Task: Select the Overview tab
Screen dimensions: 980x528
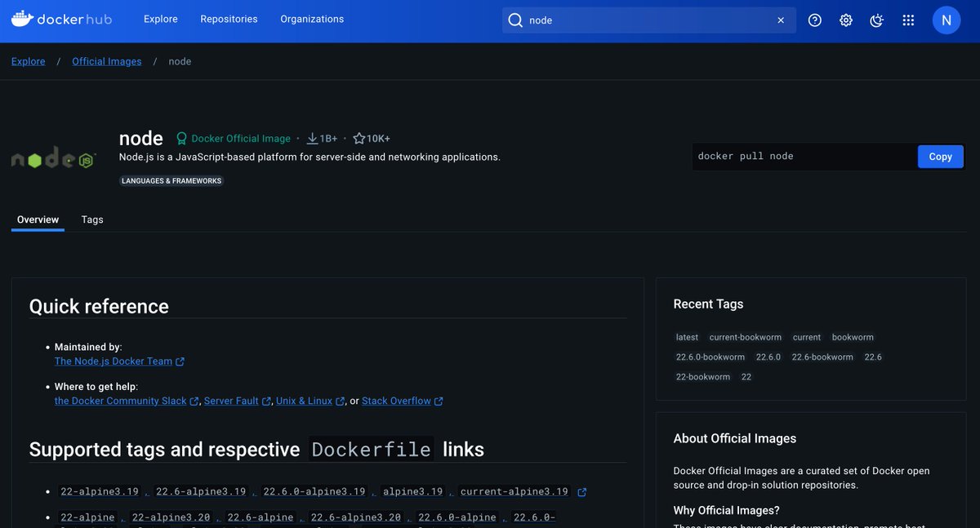Action: click(x=38, y=220)
